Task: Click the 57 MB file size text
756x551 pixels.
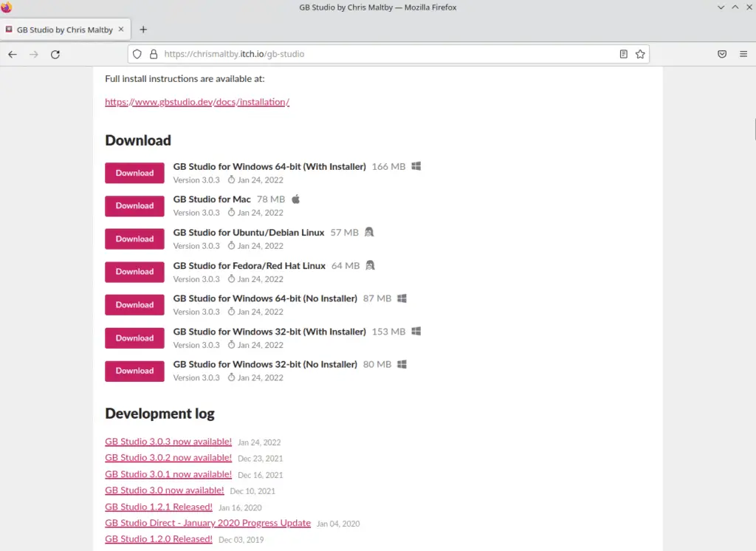Action: (x=344, y=233)
